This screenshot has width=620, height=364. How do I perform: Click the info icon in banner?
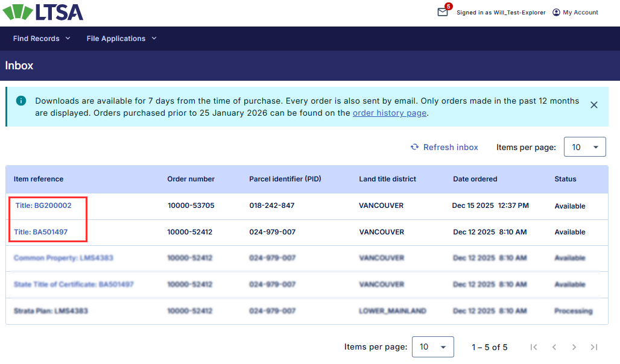pyautogui.click(x=21, y=101)
